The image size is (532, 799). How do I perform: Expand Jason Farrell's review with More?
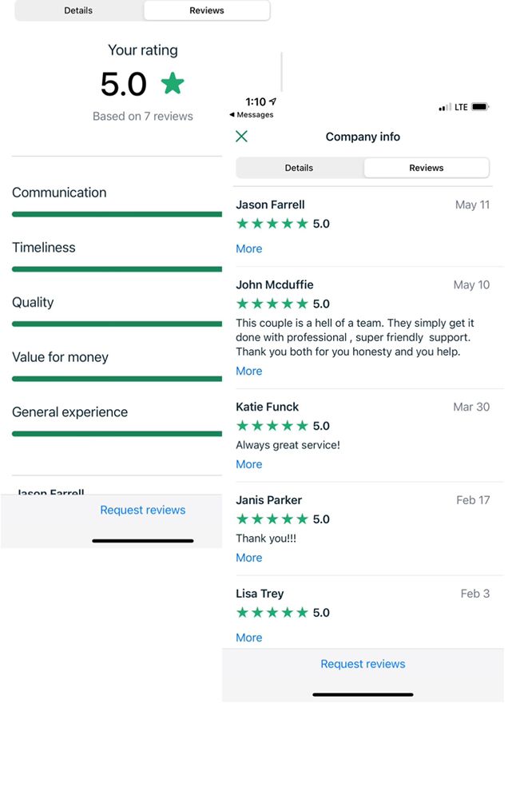coord(249,248)
